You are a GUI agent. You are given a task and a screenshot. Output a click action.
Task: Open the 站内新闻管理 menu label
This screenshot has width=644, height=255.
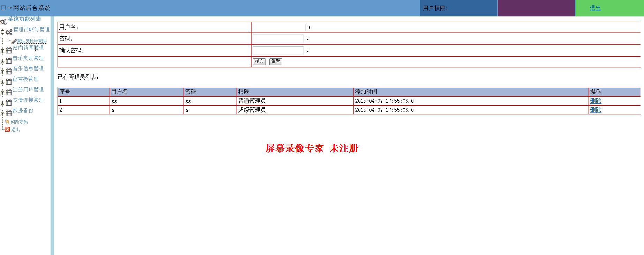[28, 48]
